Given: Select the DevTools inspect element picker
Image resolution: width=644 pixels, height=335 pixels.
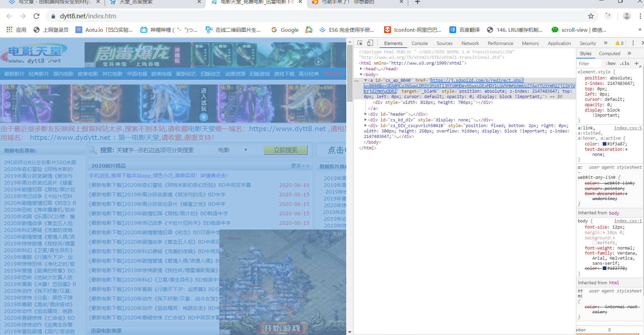Looking at the screenshot, I should click(x=360, y=43).
